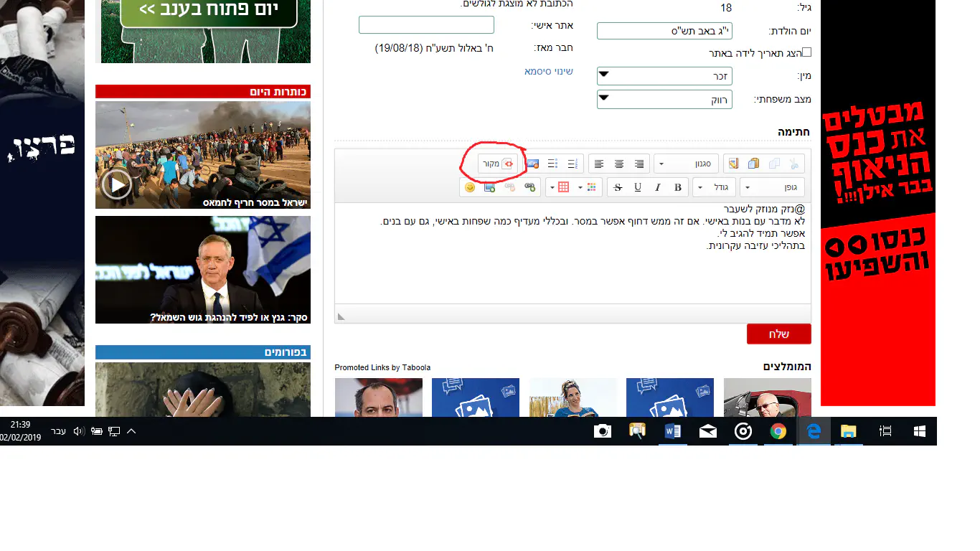Click the personal website (אתר אישי) input field

pos(426,25)
